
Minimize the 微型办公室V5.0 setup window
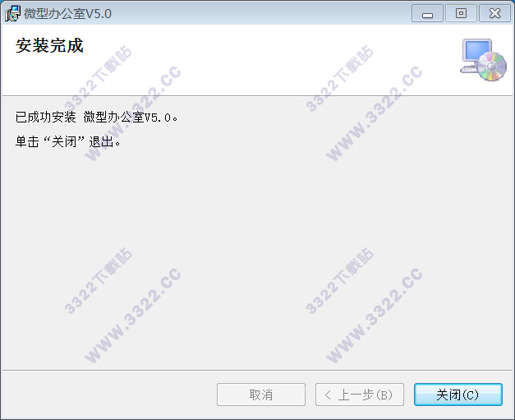point(427,13)
